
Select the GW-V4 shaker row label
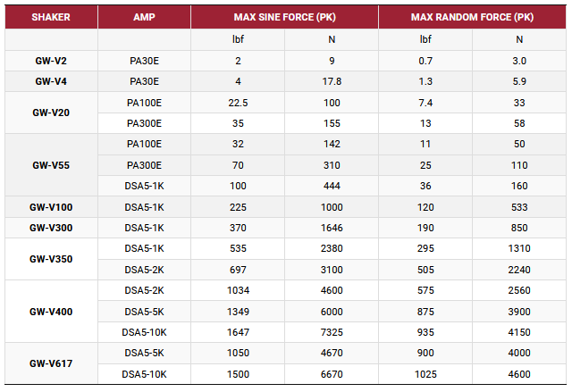click(x=51, y=81)
